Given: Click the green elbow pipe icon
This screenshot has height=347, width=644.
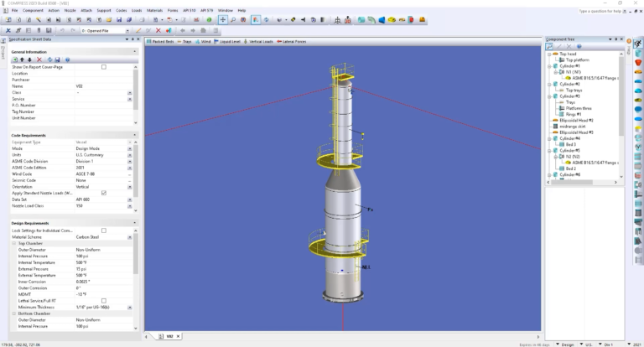Looking at the screenshot, I should 371,20.
